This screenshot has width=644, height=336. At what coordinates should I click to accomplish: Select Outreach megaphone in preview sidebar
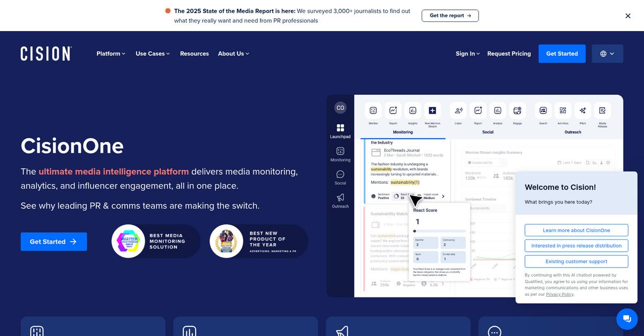click(x=340, y=201)
